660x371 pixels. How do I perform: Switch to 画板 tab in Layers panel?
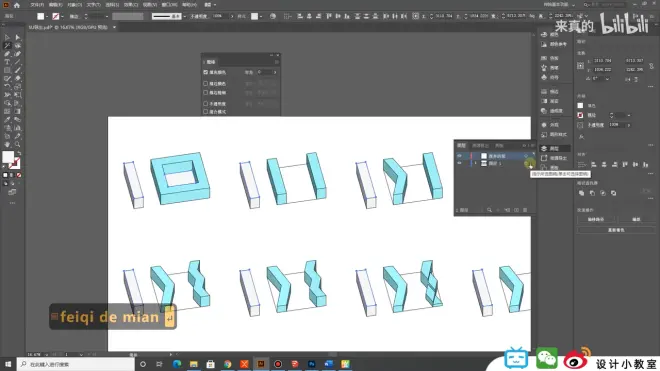pos(499,146)
